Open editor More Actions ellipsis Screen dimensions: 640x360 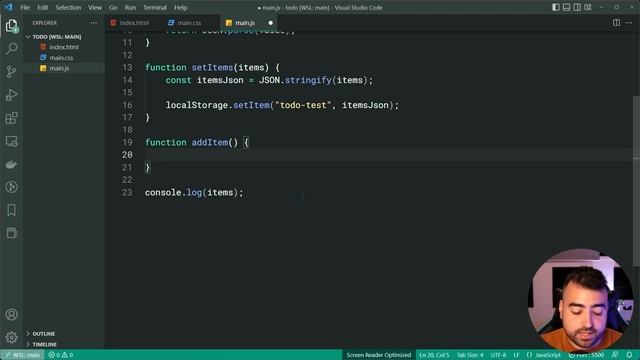629,23
